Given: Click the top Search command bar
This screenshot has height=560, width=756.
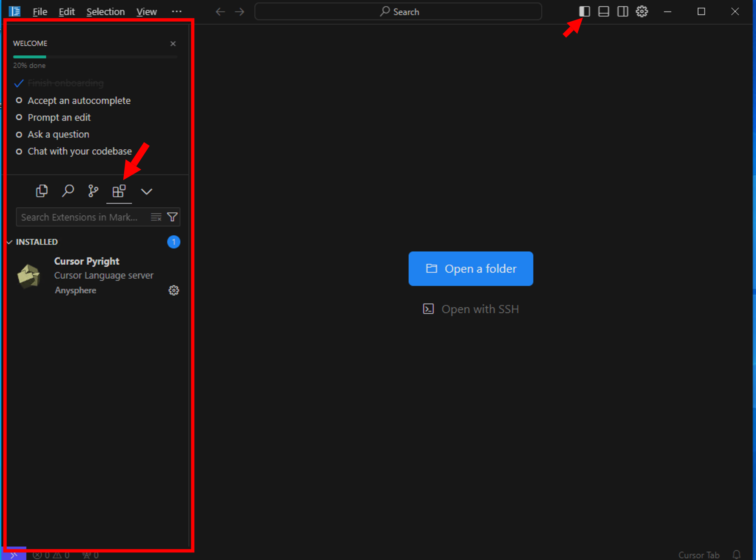Looking at the screenshot, I should tap(398, 11).
